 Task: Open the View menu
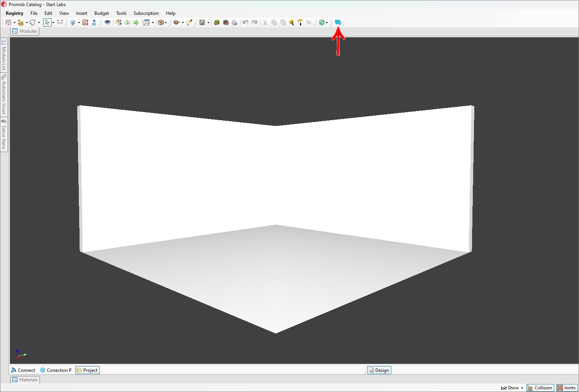pos(64,13)
